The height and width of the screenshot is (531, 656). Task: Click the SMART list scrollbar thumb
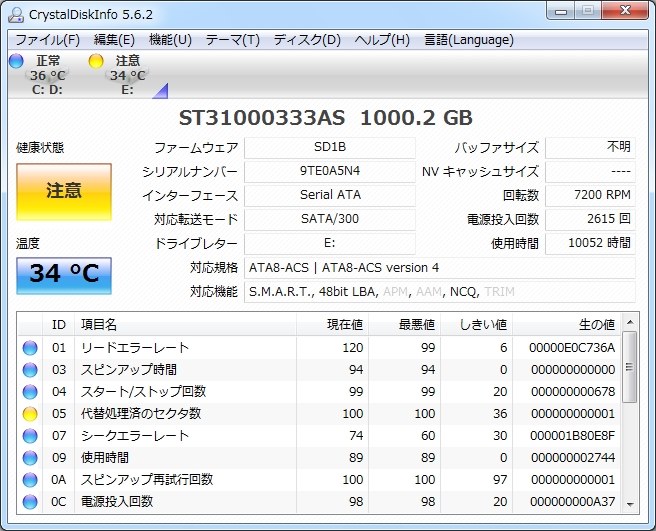630,367
